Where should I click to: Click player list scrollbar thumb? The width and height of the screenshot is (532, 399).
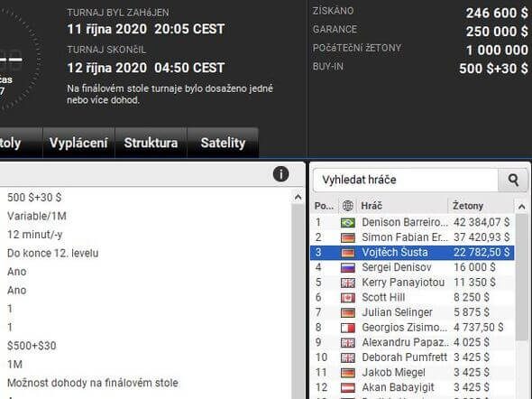pyautogui.click(x=521, y=277)
